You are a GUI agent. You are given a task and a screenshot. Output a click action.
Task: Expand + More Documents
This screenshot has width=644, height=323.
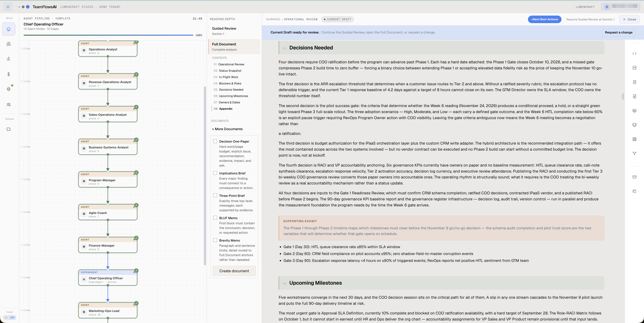(227, 129)
